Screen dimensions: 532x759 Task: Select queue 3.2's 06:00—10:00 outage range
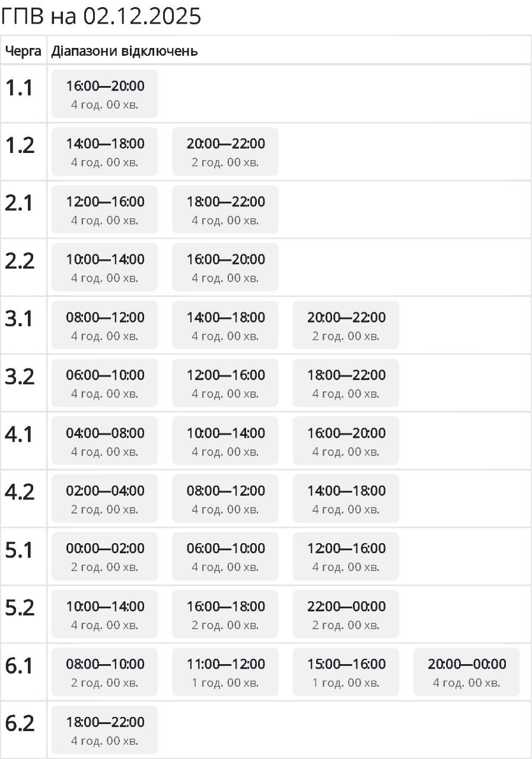pos(104,383)
